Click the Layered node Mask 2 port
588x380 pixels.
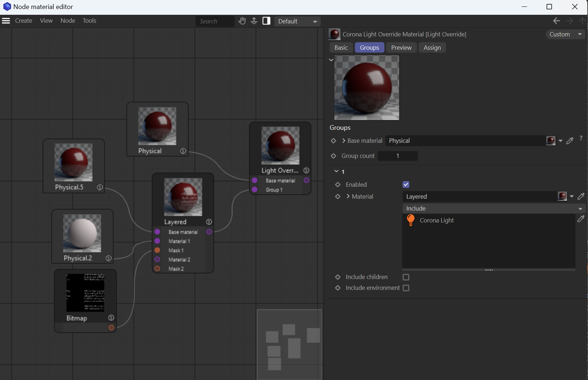tap(157, 269)
